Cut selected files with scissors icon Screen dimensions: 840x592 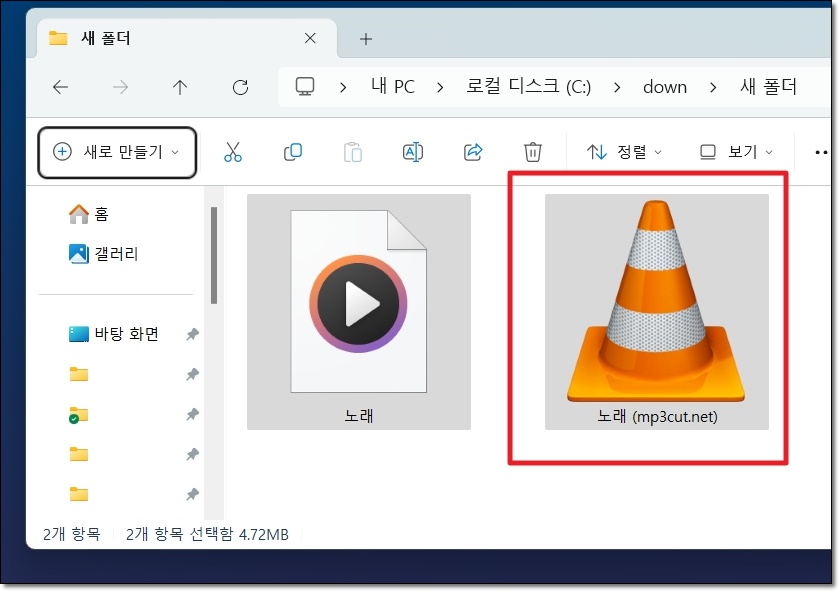pos(232,152)
